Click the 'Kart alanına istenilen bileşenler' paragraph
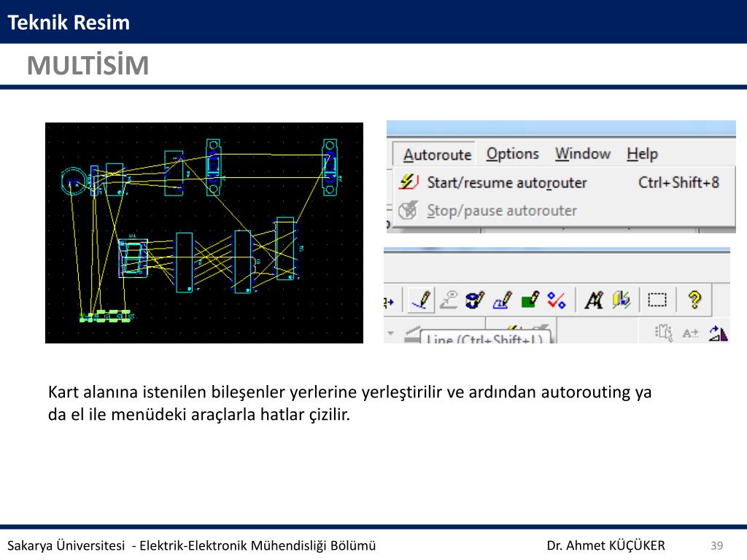 [349, 402]
